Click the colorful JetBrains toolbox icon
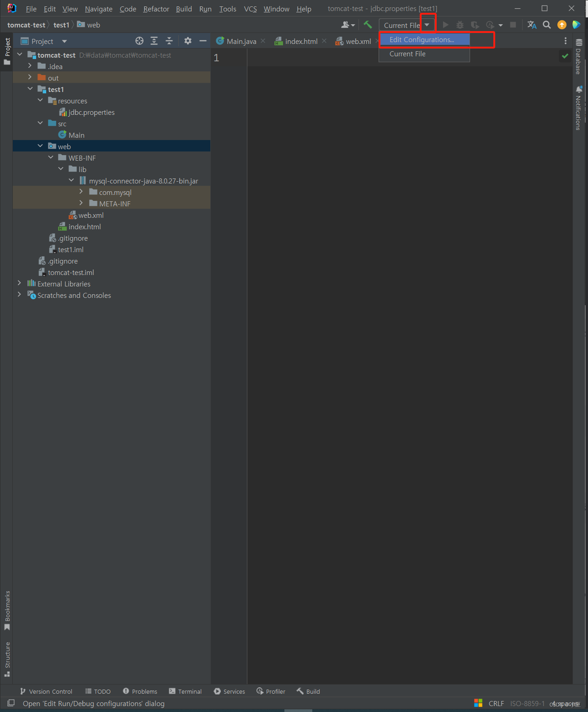588x712 pixels. pos(577,25)
